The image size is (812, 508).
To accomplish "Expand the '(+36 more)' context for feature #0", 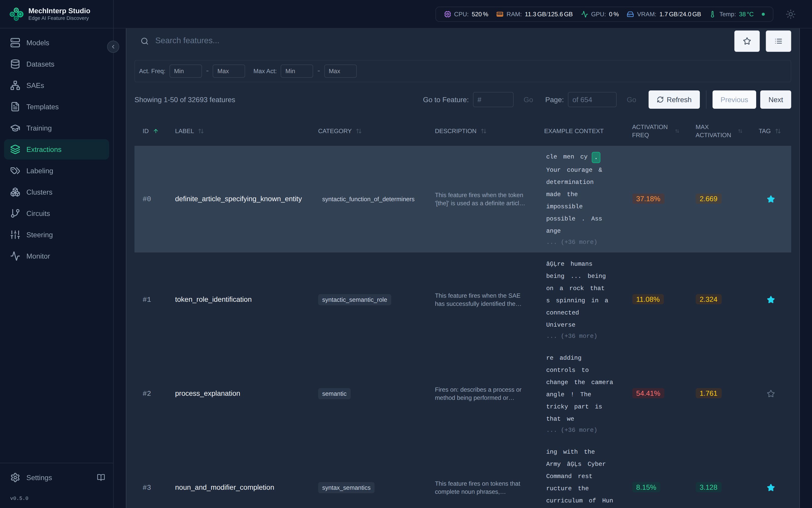I will point(571,242).
